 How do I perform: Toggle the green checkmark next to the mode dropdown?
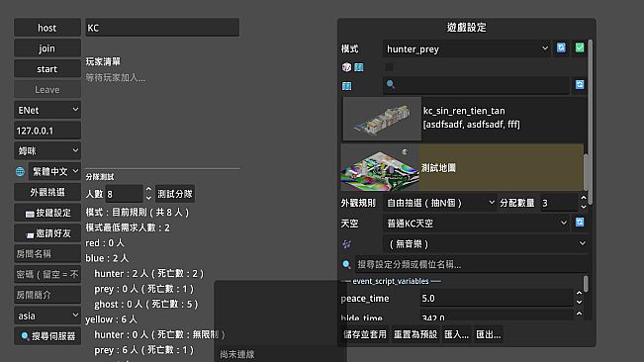coord(579,48)
